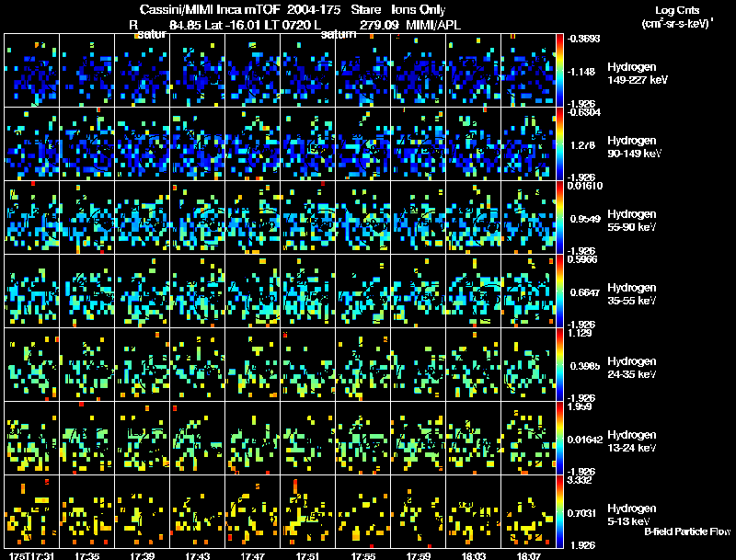This screenshot has height=560, width=736.
Task: Click the 'Hydrogen 90-149 keV' row label
Action: coord(634,147)
